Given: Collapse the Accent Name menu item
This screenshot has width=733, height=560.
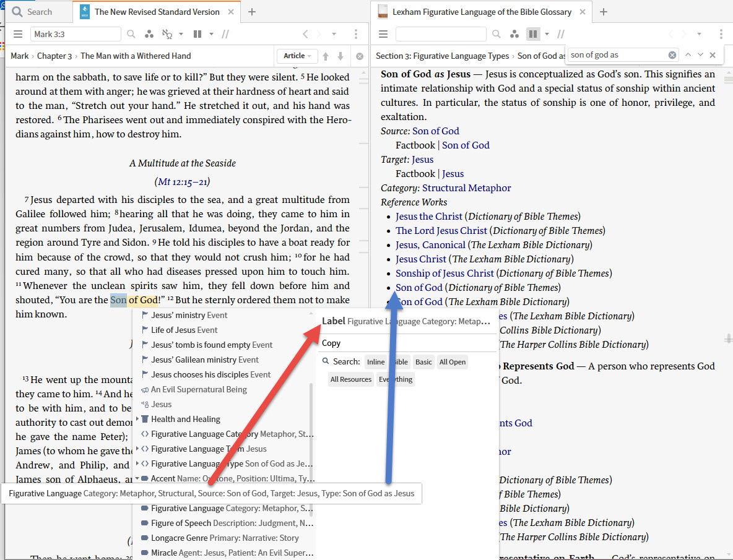Looking at the screenshot, I should (137, 478).
